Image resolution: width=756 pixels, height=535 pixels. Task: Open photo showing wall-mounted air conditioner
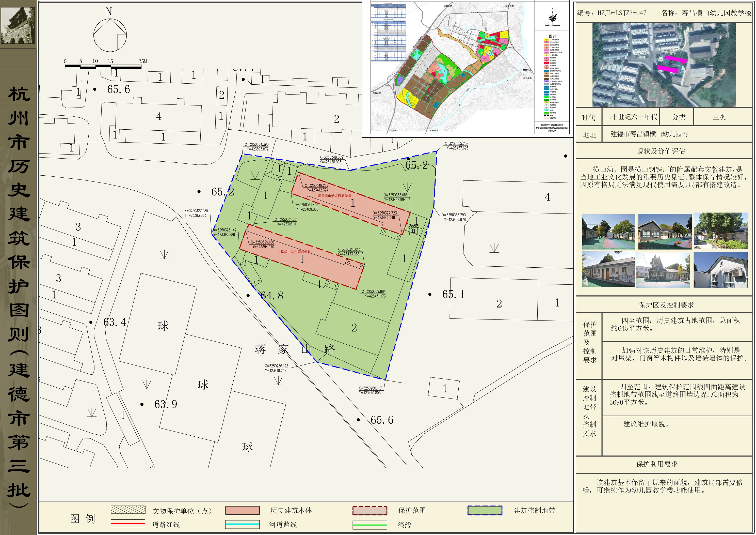[x=720, y=270]
